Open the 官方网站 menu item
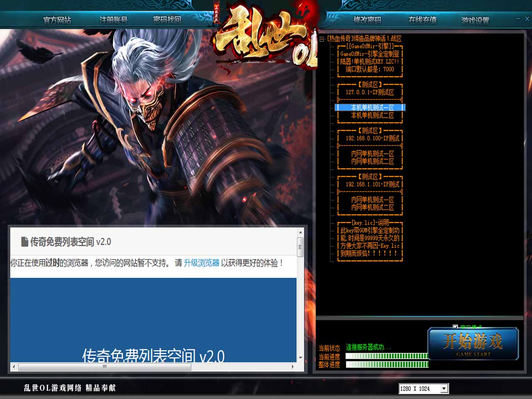 pos(57,20)
